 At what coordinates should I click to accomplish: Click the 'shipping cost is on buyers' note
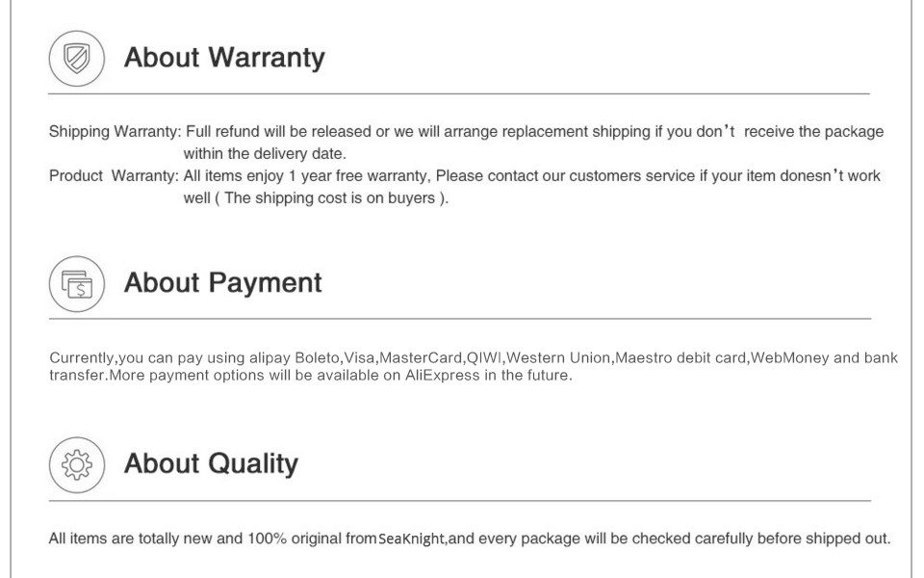(316, 199)
